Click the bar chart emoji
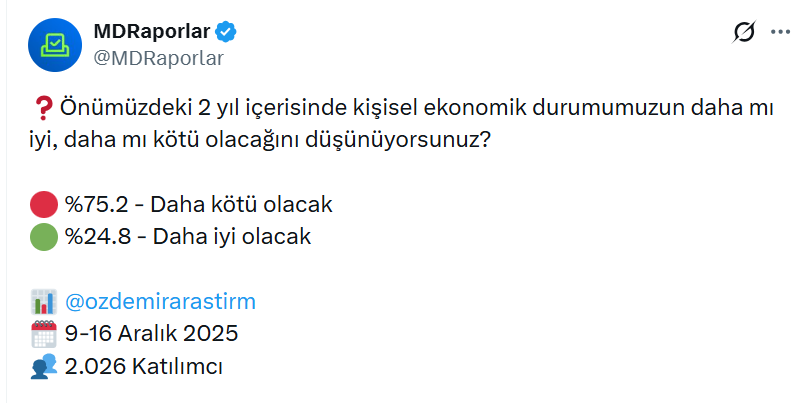Viewport: 809px width, 403px height. 43,302
